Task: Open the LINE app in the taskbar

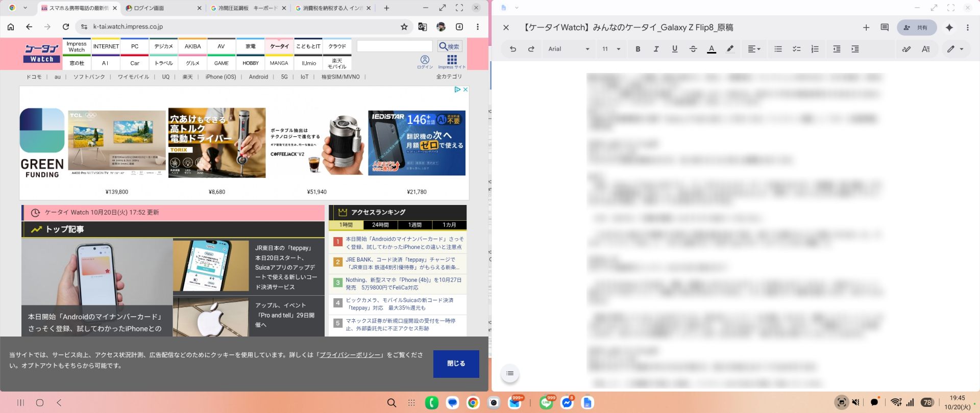Action: 546,403
